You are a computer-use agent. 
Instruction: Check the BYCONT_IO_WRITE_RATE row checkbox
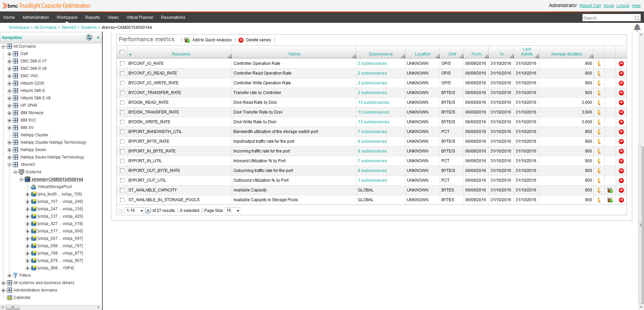click(122, 83)
